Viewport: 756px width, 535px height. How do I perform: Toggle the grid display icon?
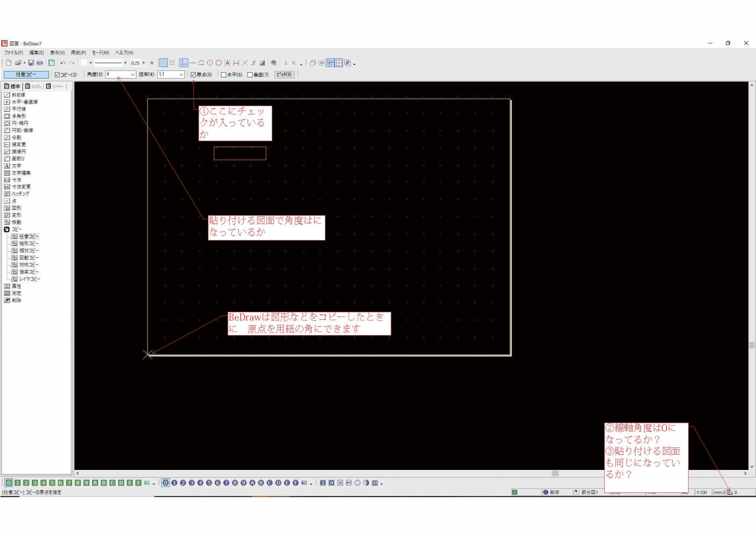pyautogui.click(x=163, y=63)
